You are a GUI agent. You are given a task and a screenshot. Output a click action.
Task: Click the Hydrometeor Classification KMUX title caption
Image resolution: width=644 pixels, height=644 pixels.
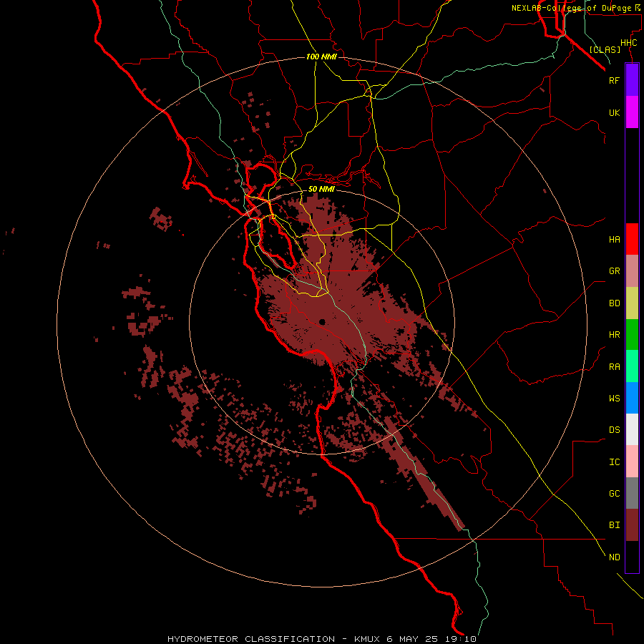point(321,639)
